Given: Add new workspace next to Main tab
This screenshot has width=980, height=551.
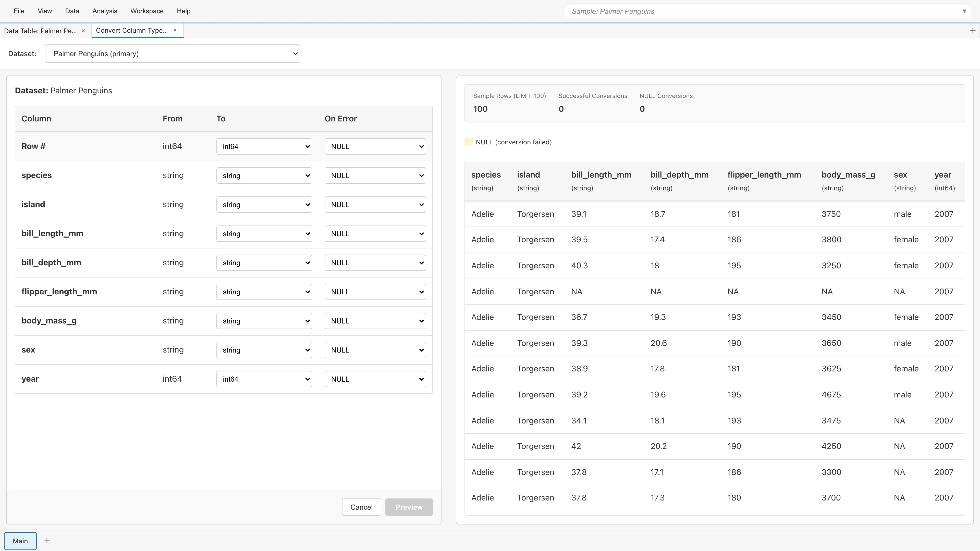Looking at the screenshot, I should tap(47, 541).
